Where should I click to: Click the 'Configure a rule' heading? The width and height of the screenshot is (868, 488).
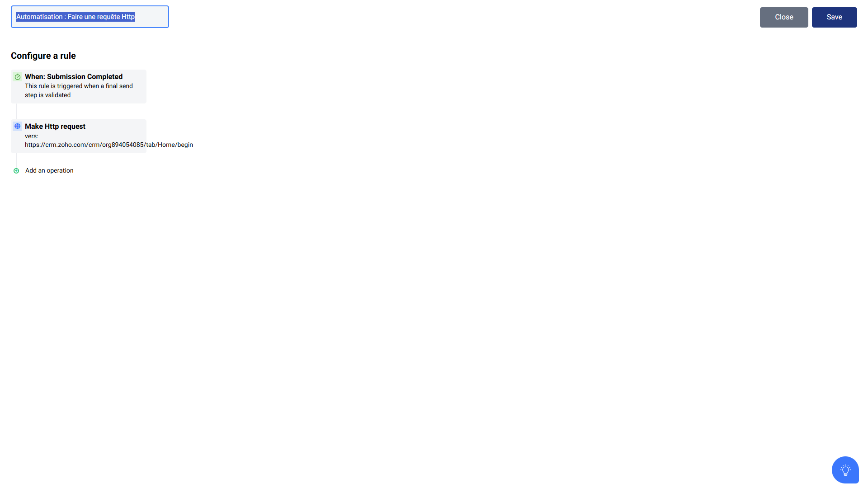coord(43,56)
